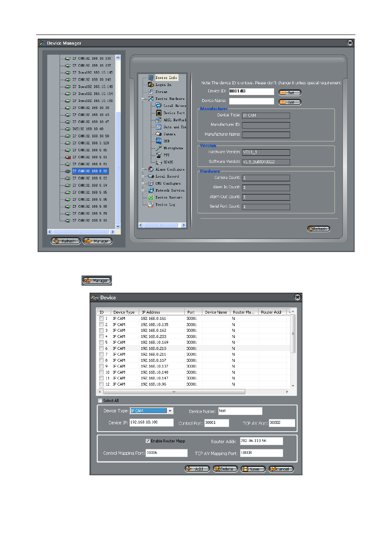This screenshot has height=555, width=392.
Task: Click the Date and Time icon
Action: tap(159, 127)
